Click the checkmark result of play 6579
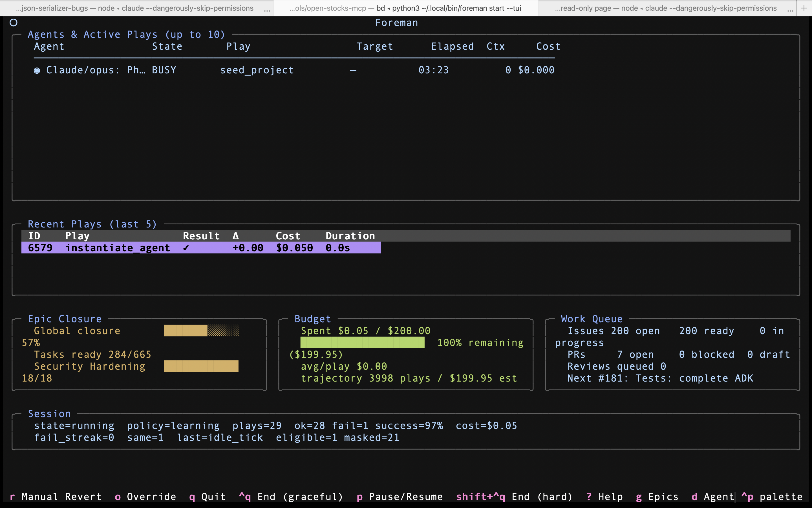 (186, 248)
